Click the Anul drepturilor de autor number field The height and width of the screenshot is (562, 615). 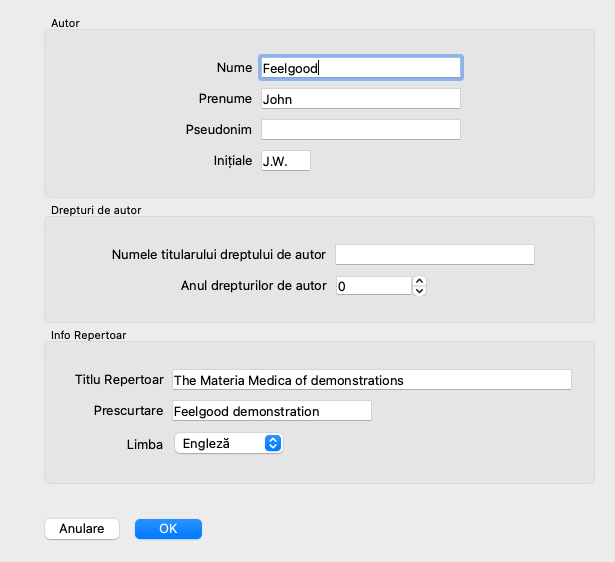coord(373,286)
